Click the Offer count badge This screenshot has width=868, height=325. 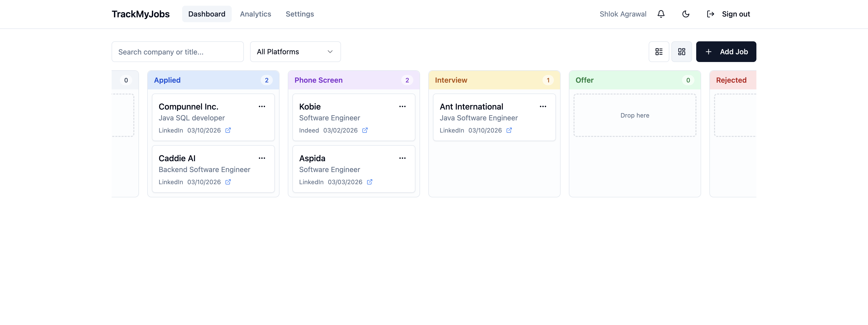[x=688, y=80]
